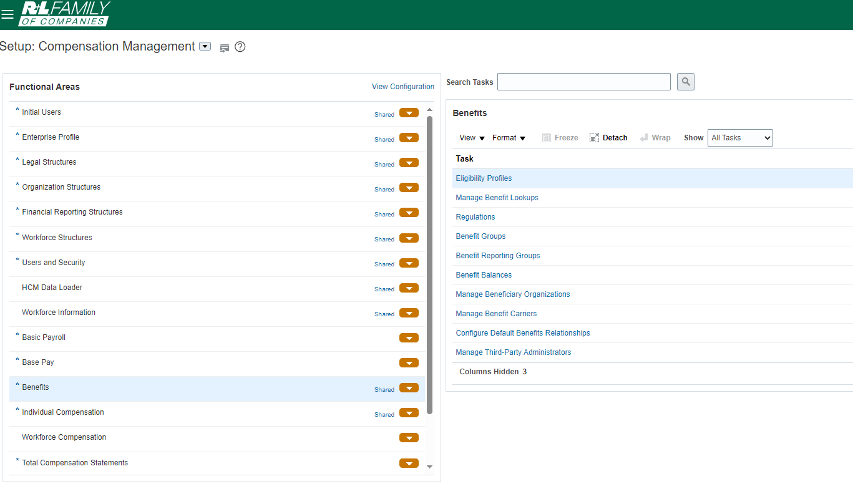Click the Wrap icon in the Benefits toolbar
Screen dimensions: 853x504
[655, 137]
